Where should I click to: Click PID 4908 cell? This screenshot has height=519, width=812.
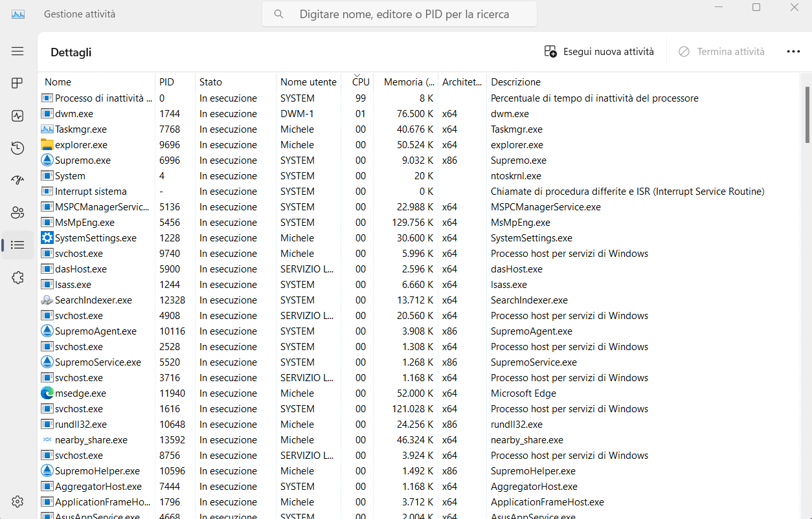pyautogui.click(x=170, y=315)
